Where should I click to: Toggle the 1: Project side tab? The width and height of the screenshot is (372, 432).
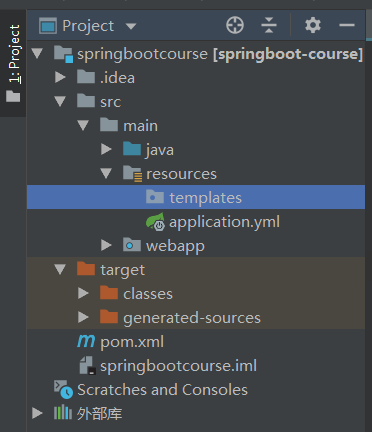[13, 63]
